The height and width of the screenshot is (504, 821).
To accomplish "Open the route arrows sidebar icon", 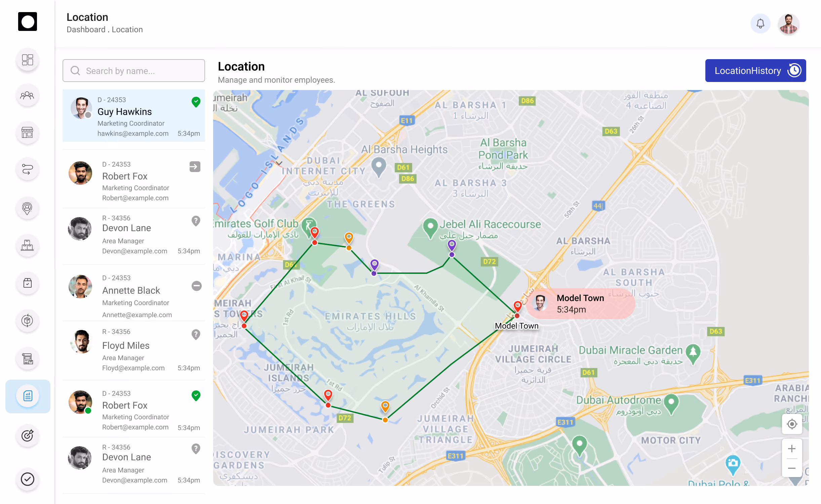I will click(28, 169).
